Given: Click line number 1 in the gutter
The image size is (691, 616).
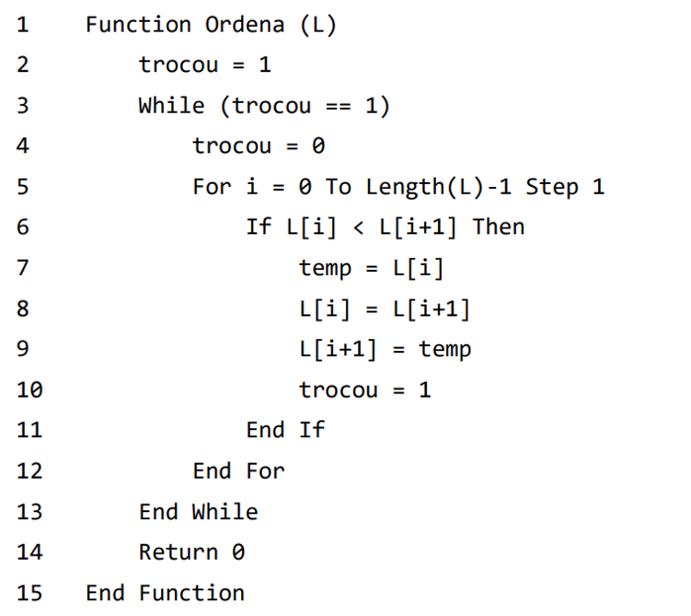Looking at the screenshot, I should [x=23, y=25].
